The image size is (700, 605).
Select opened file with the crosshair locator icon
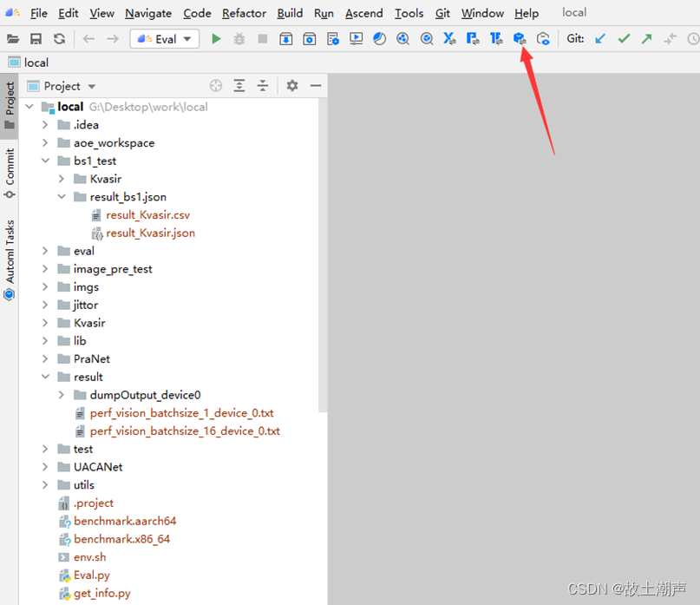click(215, 86)
